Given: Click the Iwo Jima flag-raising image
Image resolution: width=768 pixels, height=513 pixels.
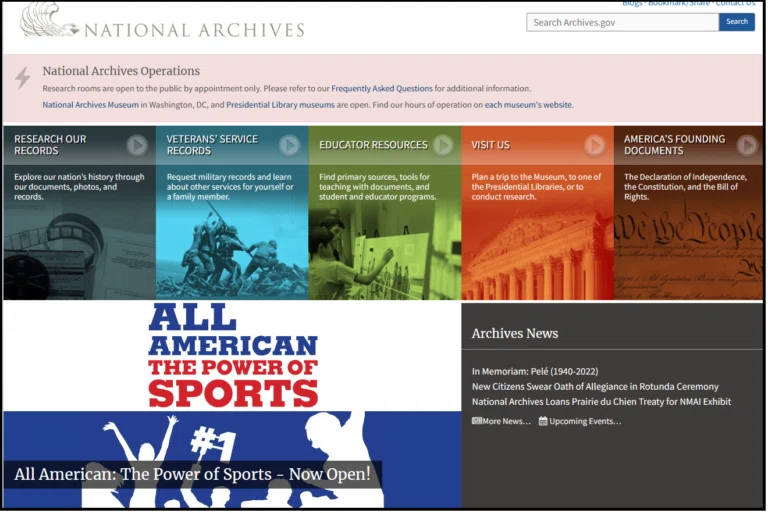Looking at the screenshot, I should coord(232,252).
